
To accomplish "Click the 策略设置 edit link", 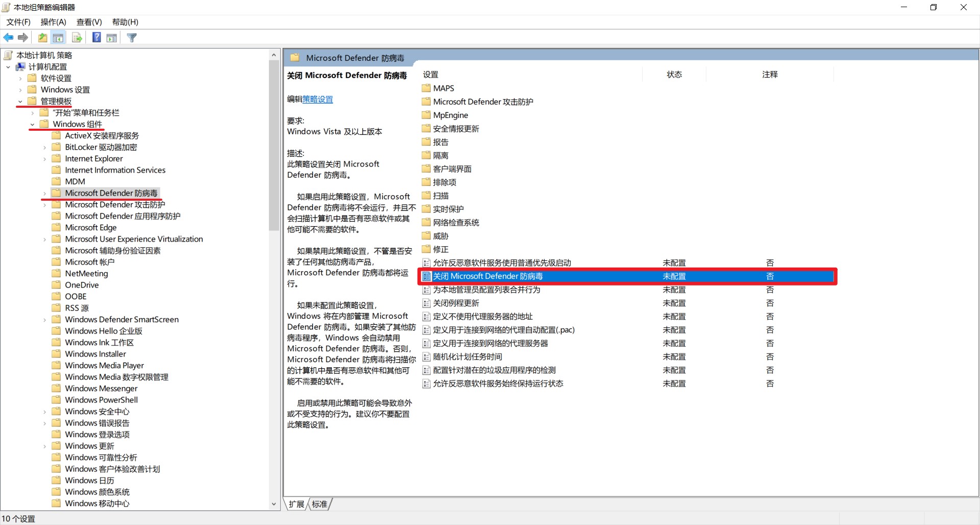I will 317,99.
